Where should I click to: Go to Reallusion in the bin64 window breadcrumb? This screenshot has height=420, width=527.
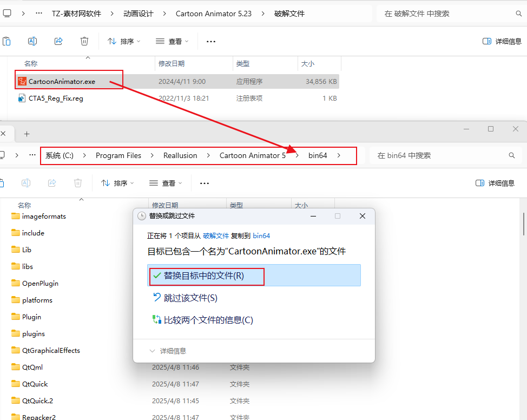point(180,155)
